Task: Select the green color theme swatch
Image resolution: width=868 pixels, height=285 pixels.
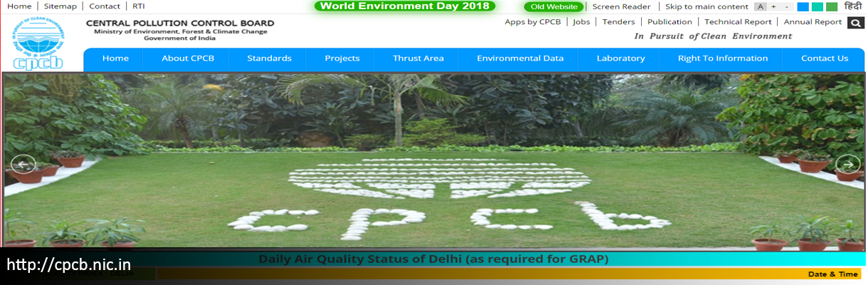Action: coord(831,7)
